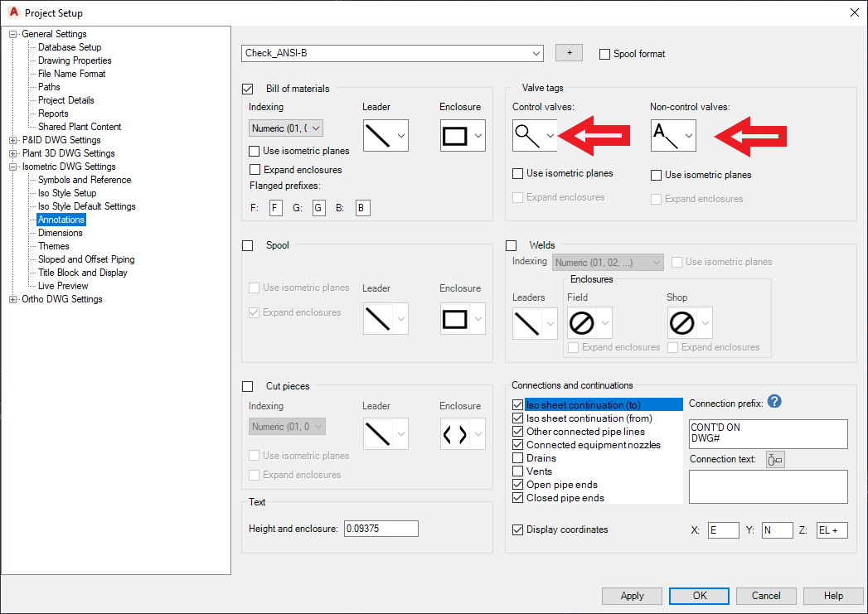Enable the Spool format checkbox

pyautogui.click(x=604, y=54)
